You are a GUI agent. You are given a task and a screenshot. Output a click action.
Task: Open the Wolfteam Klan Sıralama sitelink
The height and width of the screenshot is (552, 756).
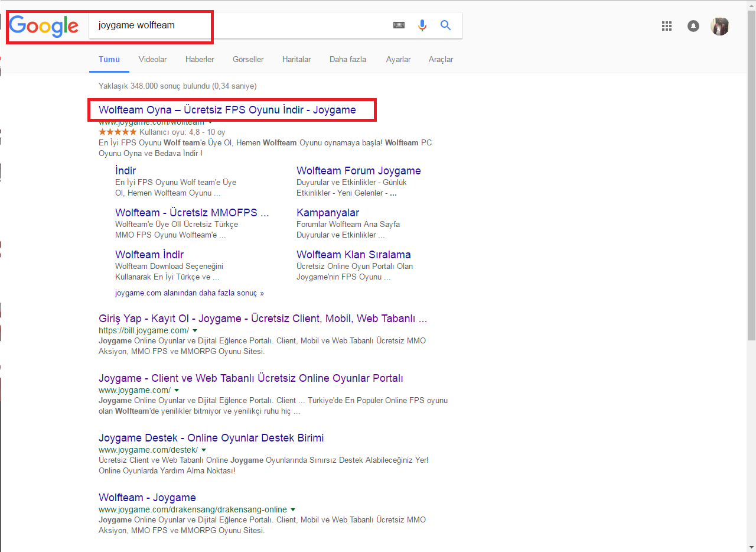point(354,255)
